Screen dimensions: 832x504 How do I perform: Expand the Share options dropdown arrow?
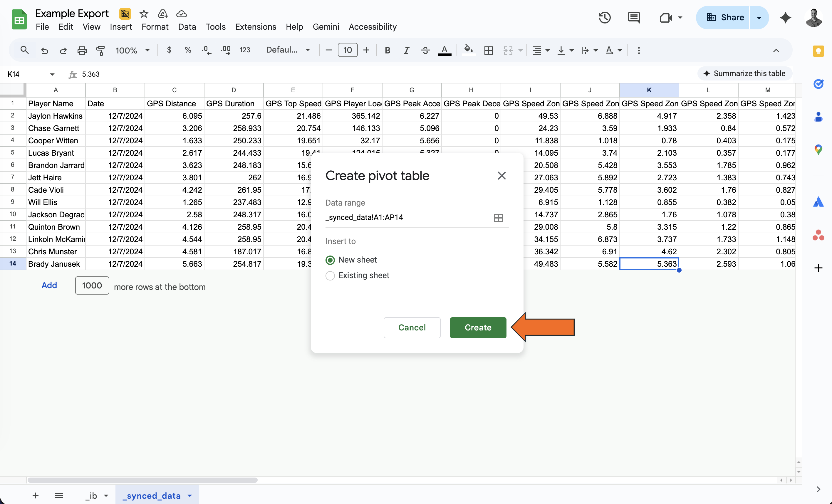point(759,18)
